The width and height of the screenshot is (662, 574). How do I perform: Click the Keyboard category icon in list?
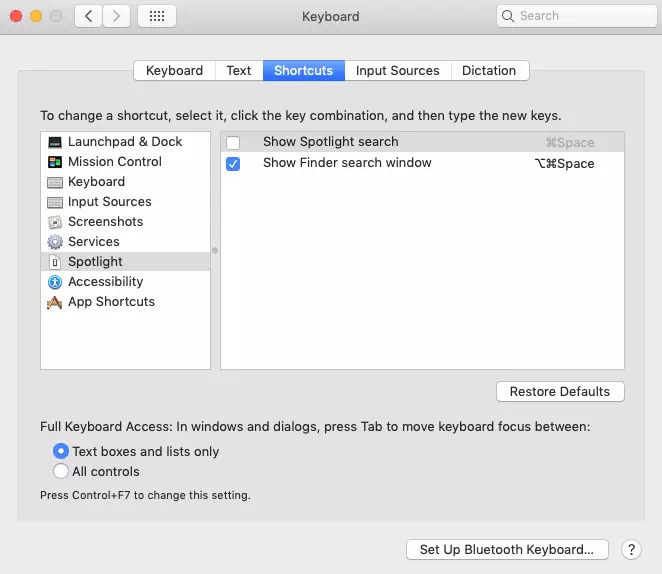click(55, 182)
